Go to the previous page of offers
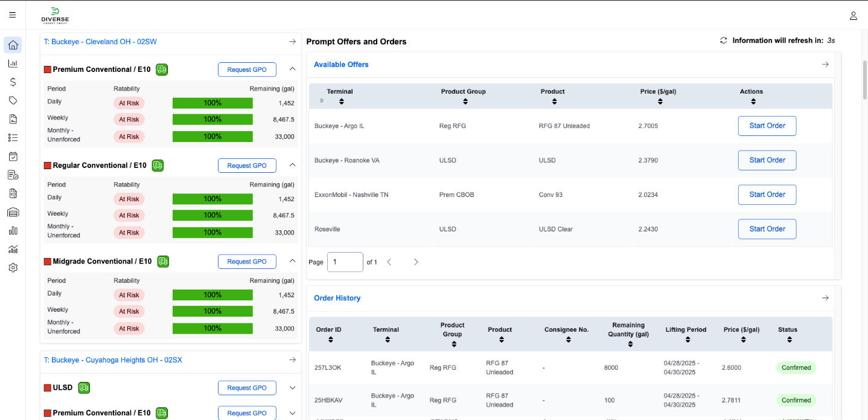The width and height of the screenshot is (868, 420). (389, 262)
